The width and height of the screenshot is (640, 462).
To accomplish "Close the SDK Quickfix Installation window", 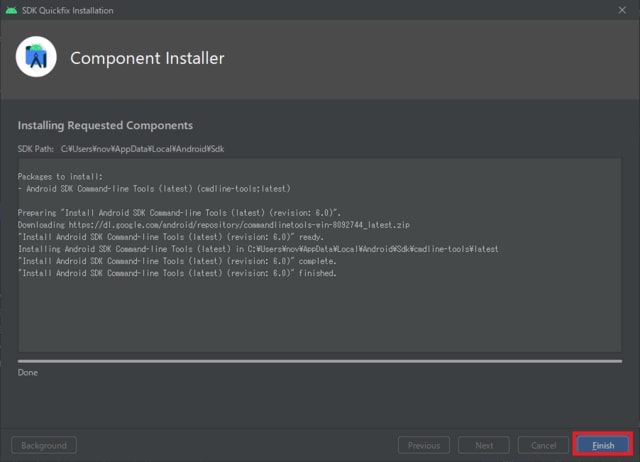I will [x=622, y=10].
